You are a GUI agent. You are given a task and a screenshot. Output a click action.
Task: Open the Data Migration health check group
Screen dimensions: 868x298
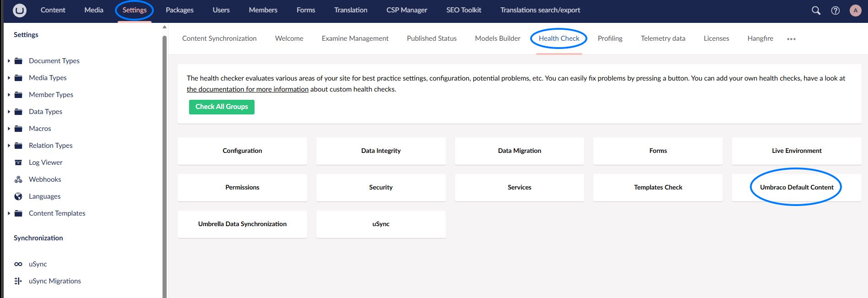click(x=520, y=151)
